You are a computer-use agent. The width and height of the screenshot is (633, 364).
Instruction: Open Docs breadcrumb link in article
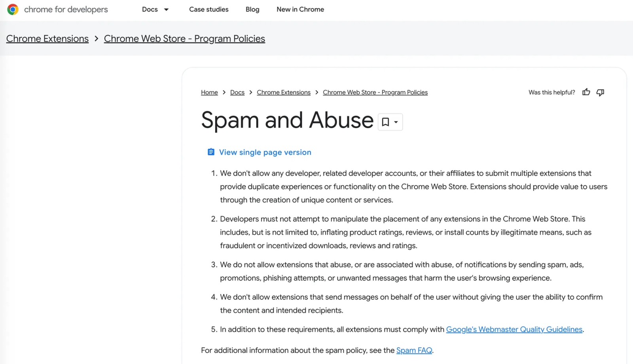pos(237,92)
